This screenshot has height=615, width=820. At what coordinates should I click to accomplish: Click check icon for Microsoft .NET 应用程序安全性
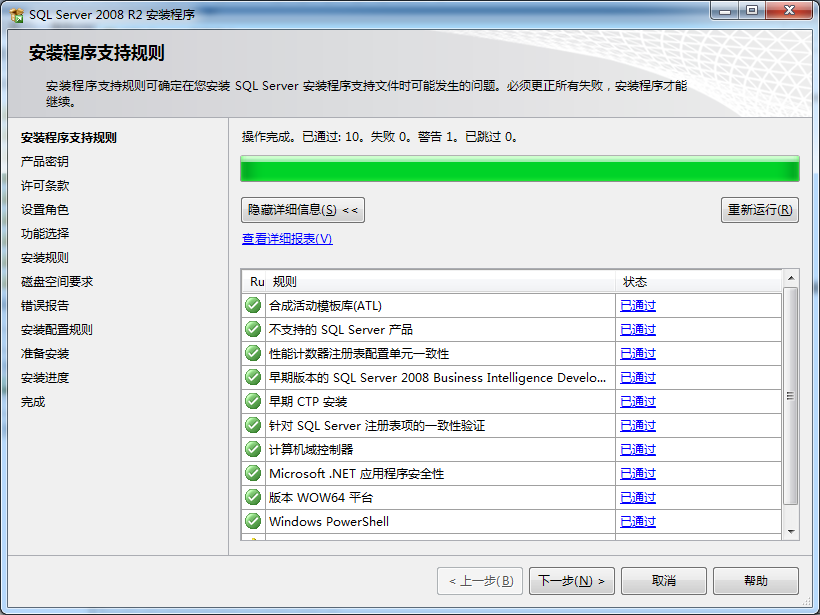pos(253,473)
